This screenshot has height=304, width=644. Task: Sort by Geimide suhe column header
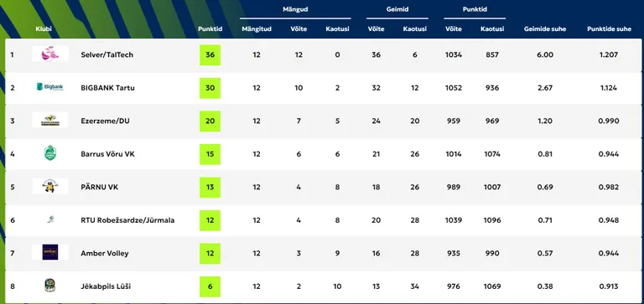pyautogui.click(x=545, y=29)
